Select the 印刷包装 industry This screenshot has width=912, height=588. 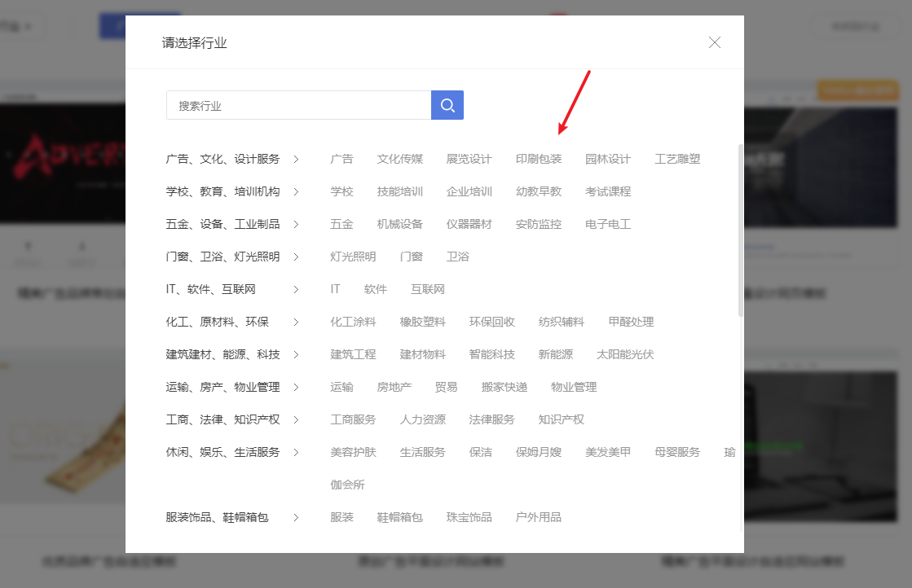[x=538, y=159]
